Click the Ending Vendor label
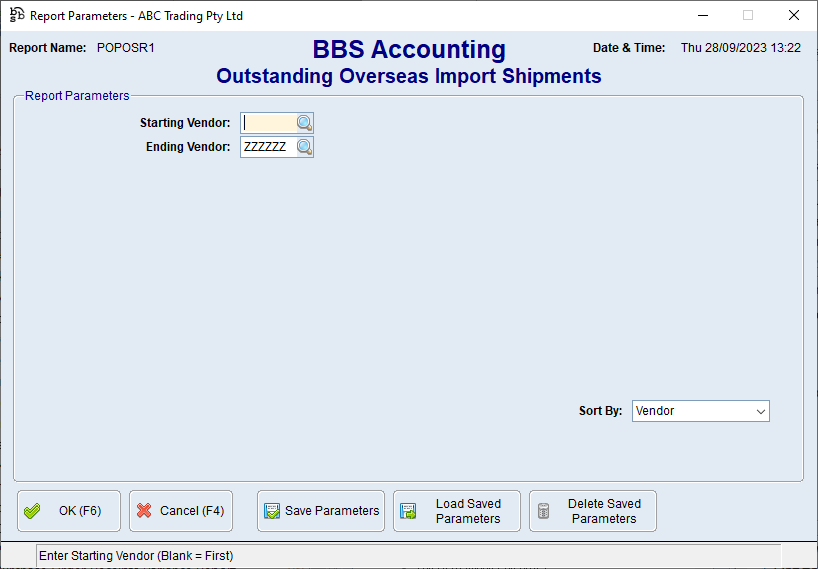The image size is (818, 569). point(188,147)
